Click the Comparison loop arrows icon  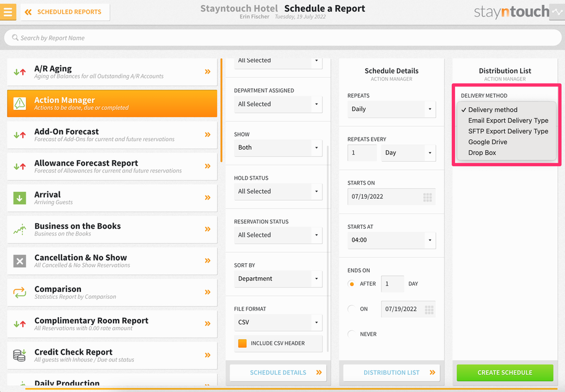[x=20, y=292]
